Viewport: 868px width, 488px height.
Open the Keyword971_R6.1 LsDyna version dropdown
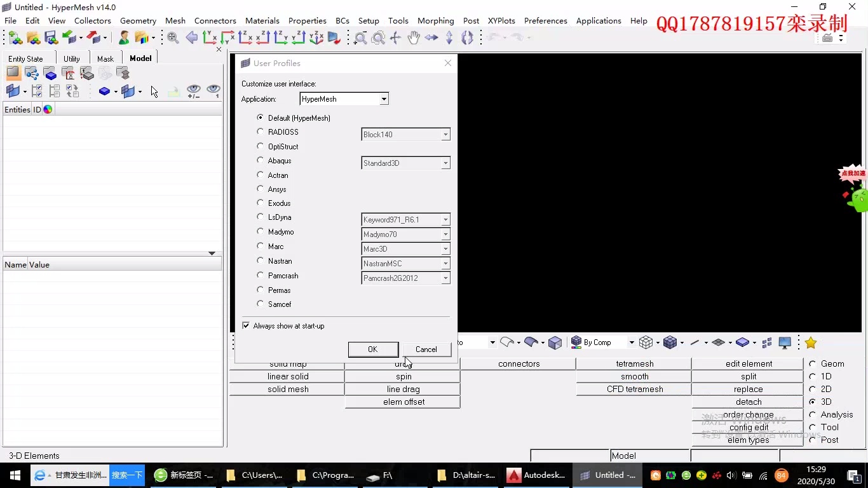click(x=445, y=220)
